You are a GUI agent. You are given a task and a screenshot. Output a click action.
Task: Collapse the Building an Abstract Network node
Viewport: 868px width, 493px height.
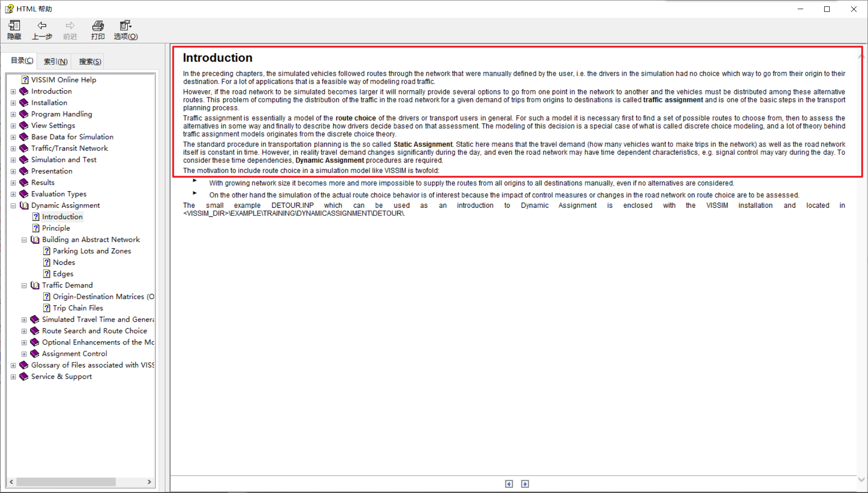[24, 240]
